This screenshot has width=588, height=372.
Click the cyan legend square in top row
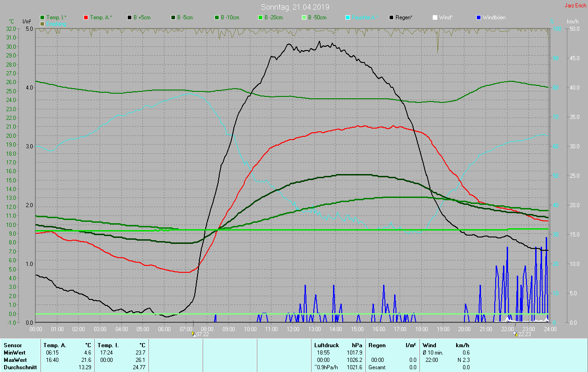[347, 17]
